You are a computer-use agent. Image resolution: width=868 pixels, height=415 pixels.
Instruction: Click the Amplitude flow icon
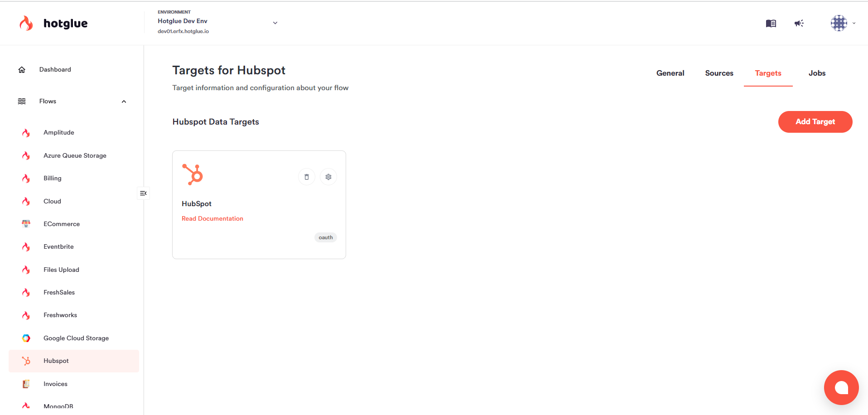click(x=26, y=133)
